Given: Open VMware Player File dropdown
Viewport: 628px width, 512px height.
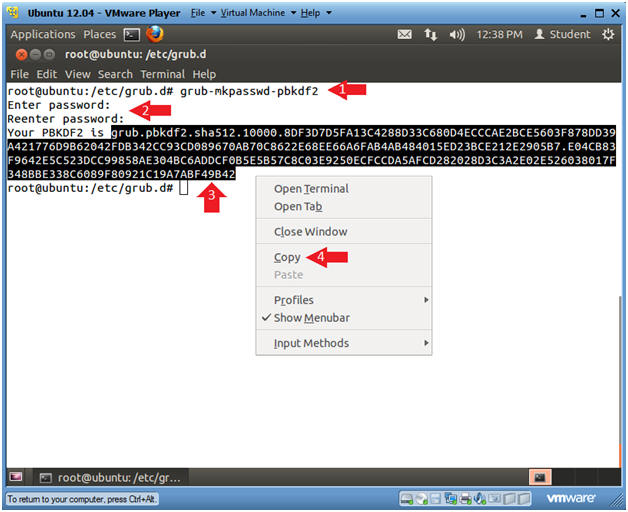Looking at the screenshot, I should click(203, 13).
